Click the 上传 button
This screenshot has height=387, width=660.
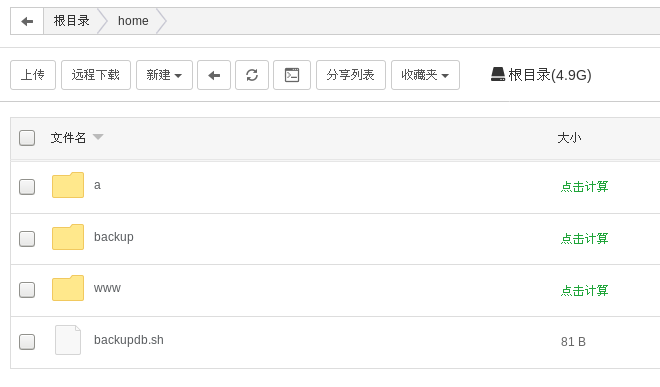pyautogui.click(x=33, y=75)
